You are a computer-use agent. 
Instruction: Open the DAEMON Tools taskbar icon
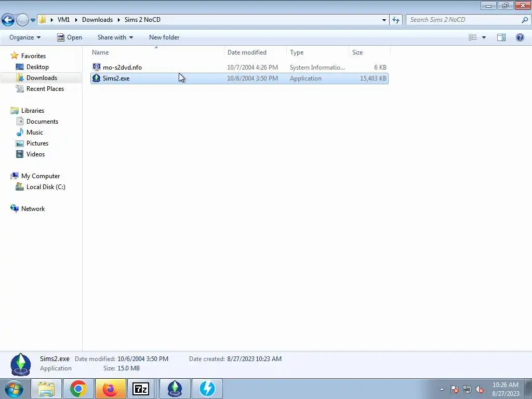pos(207,389)
